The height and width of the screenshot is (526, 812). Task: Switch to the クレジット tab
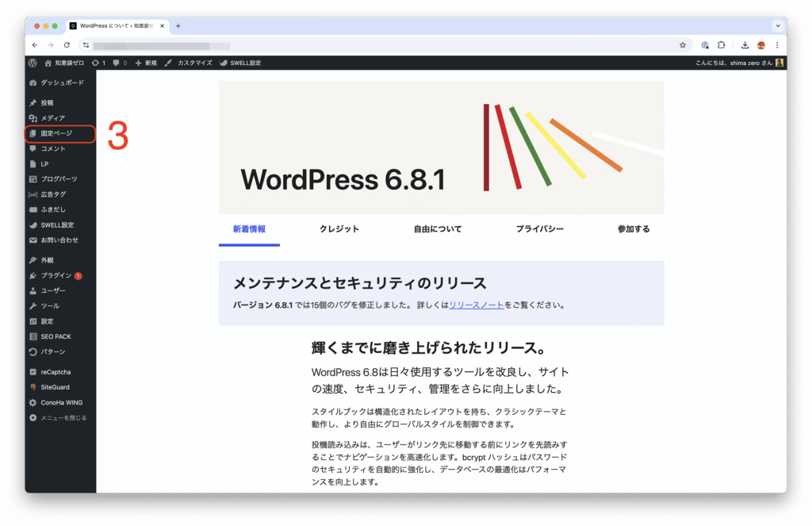(x=339, y=229)
